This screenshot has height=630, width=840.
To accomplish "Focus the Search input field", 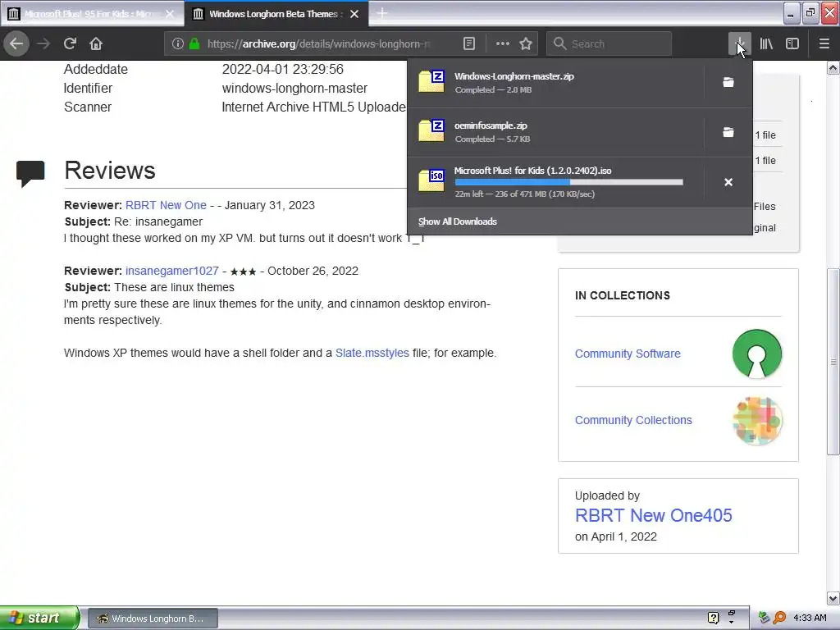I will pos(609,44).
